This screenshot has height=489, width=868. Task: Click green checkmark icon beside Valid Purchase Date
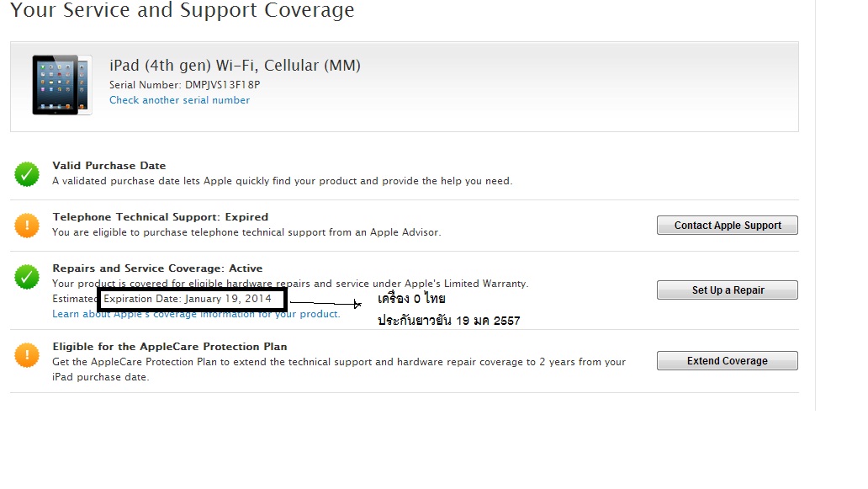pos(27,174)
